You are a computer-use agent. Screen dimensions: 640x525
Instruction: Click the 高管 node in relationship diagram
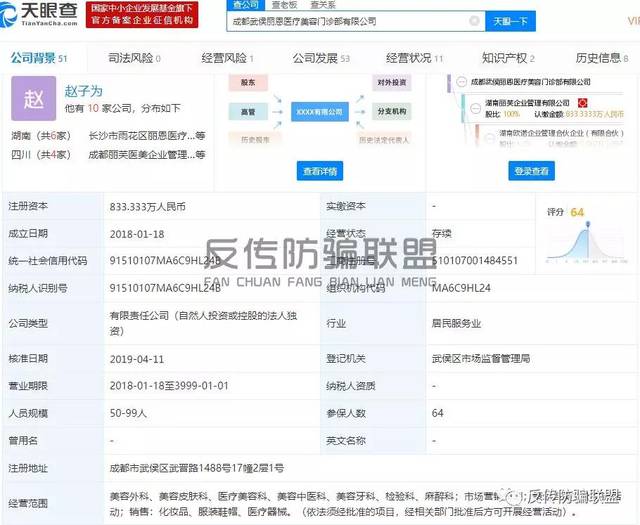[x=248, y=111]
